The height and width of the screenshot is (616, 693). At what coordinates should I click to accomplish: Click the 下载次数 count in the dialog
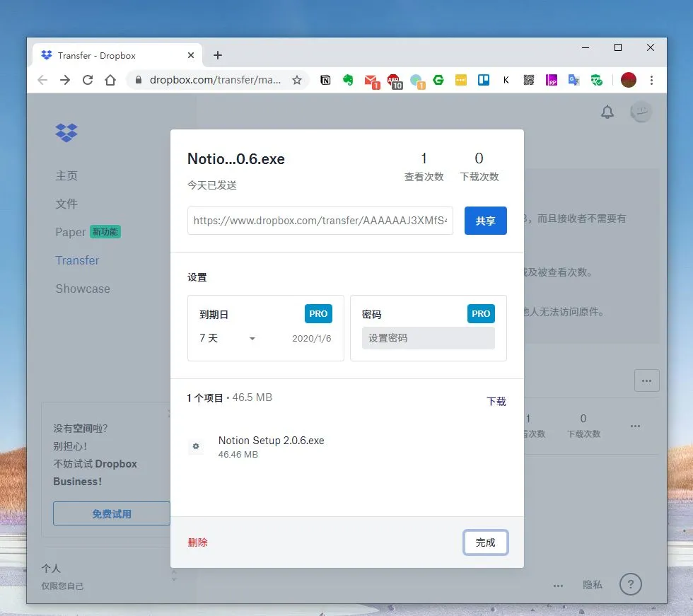coord(479,167)
